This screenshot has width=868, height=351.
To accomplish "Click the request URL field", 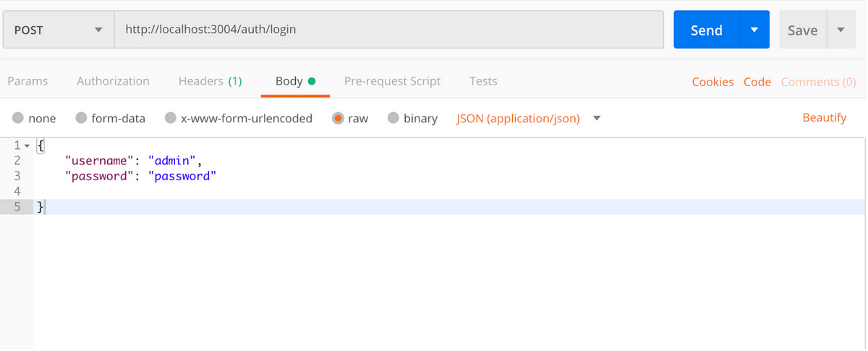I will pos(389,30).
